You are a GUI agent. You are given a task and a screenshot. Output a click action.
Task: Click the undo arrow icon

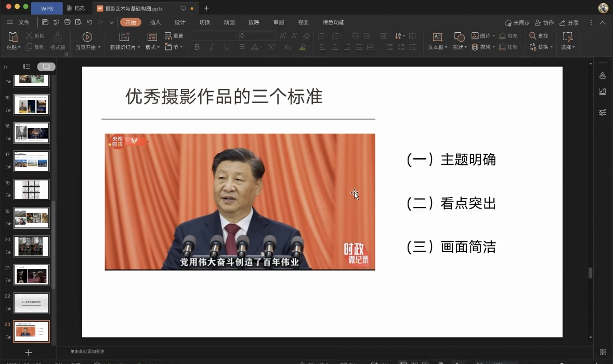89,22
